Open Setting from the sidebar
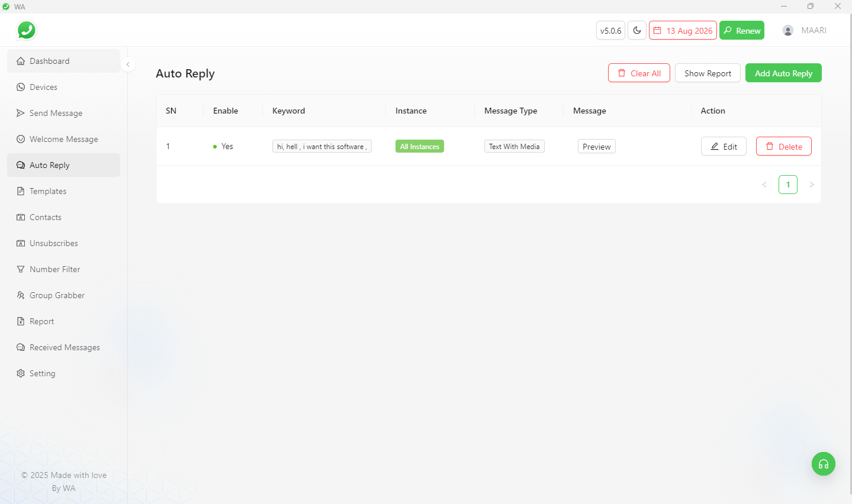 pyautogui.click(x=42, y=373)
